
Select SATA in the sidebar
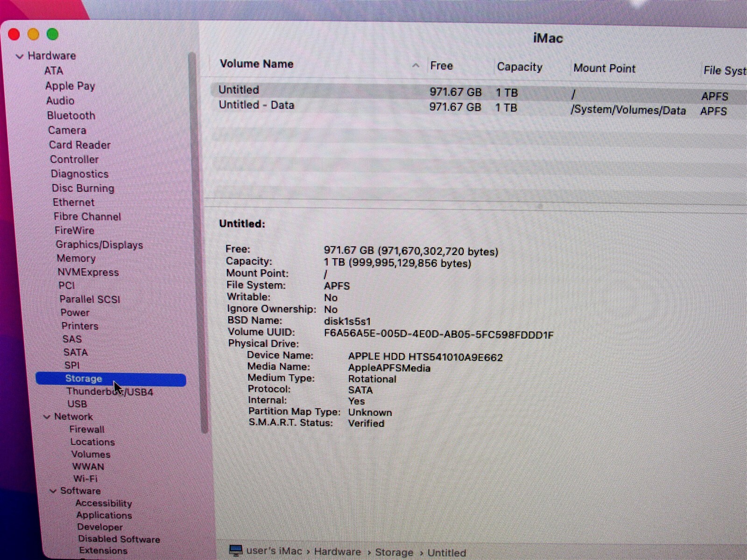tap(76, 352)
